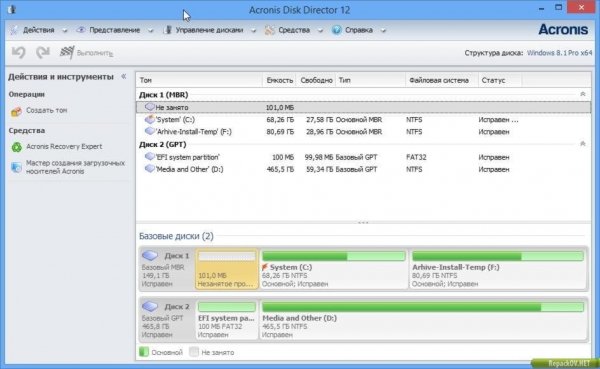
Task: Click the 'Media and Other' (D:) volume icon
Action: pyautogui.click(x=150, y=169)
